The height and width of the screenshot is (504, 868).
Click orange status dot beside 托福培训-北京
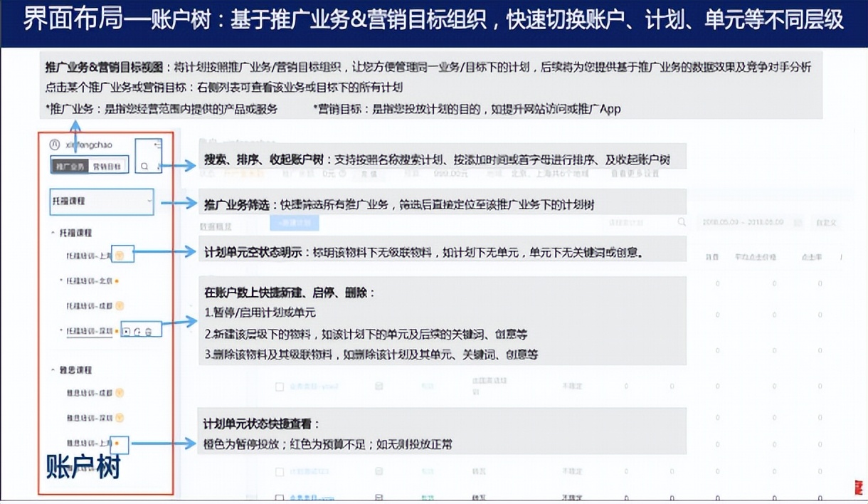(117, 281)
